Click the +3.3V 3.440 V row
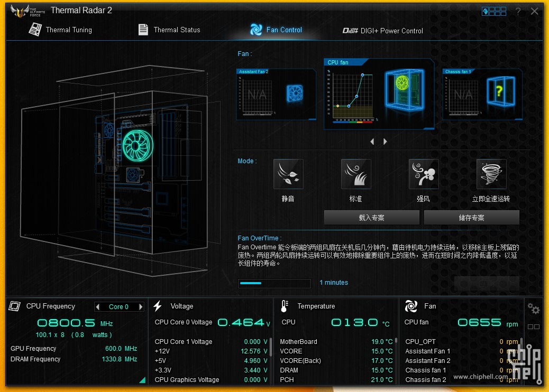The image size is (549, 392). click(x=211, y=370)
